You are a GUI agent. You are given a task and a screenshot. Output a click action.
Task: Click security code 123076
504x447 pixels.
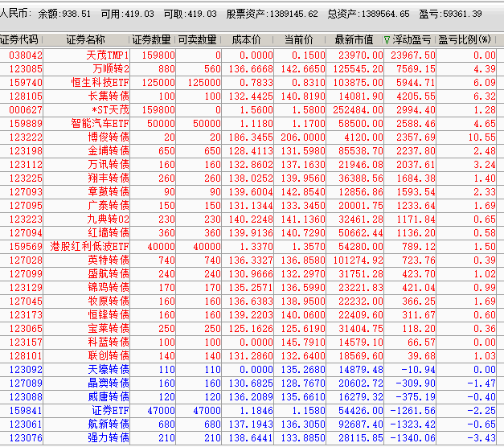tap(26, 437)
